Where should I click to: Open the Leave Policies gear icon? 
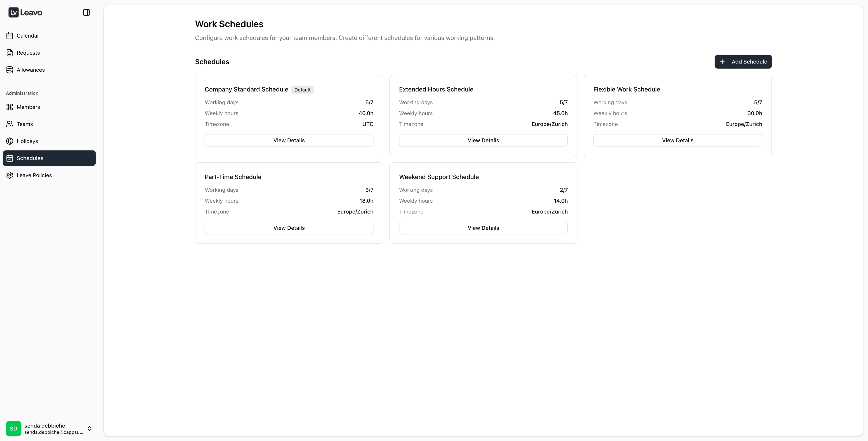click(x=10, y=175)
